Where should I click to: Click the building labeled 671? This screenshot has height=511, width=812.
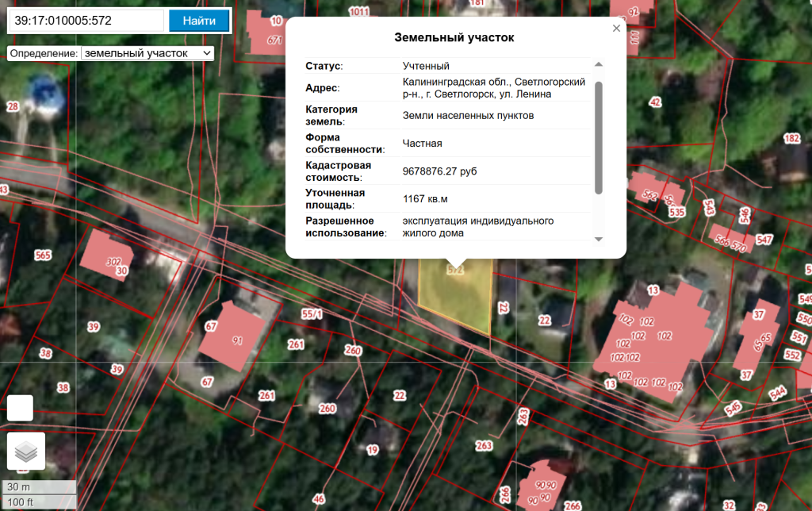(274, 40)
